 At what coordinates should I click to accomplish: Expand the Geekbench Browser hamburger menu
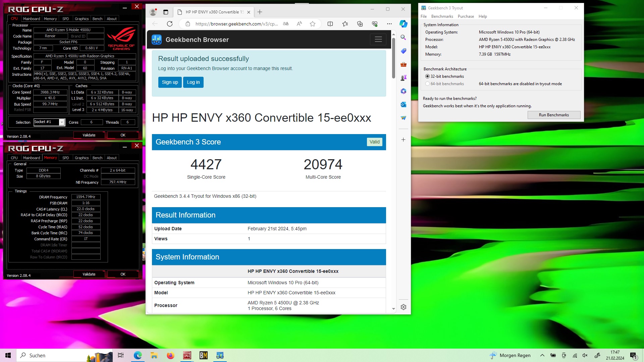tap(378, 40)
